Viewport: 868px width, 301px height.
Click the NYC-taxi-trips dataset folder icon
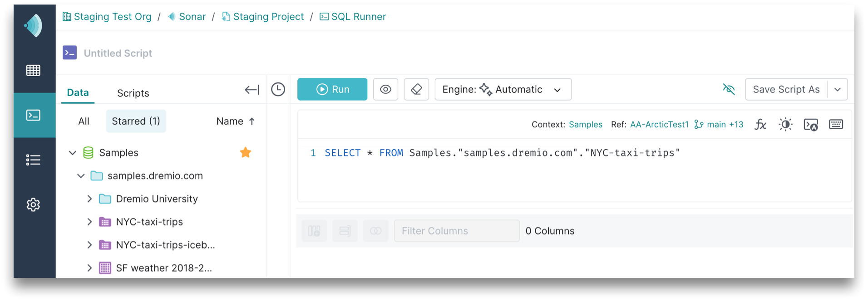click(x=105, y=222)
